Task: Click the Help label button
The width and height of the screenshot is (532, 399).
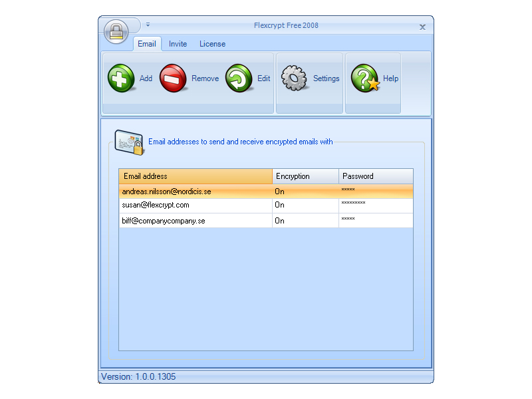Action: point(390,78)
